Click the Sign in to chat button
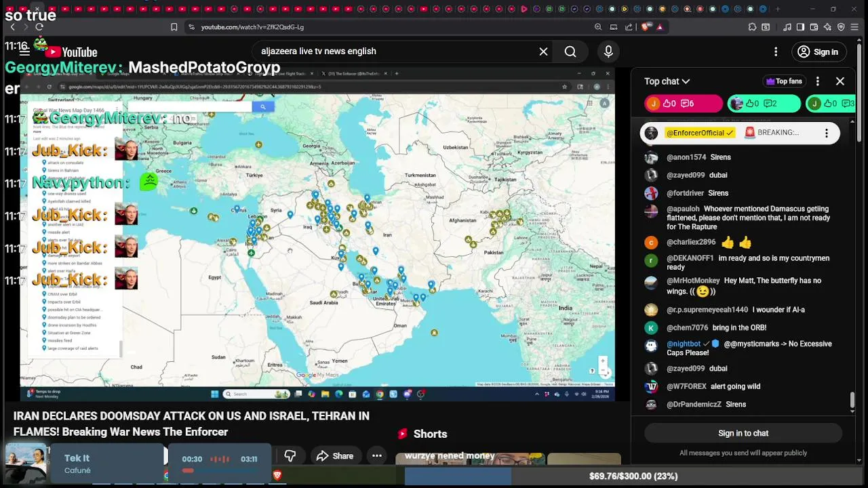The image size is (868, 488). (x=743, y=433)
